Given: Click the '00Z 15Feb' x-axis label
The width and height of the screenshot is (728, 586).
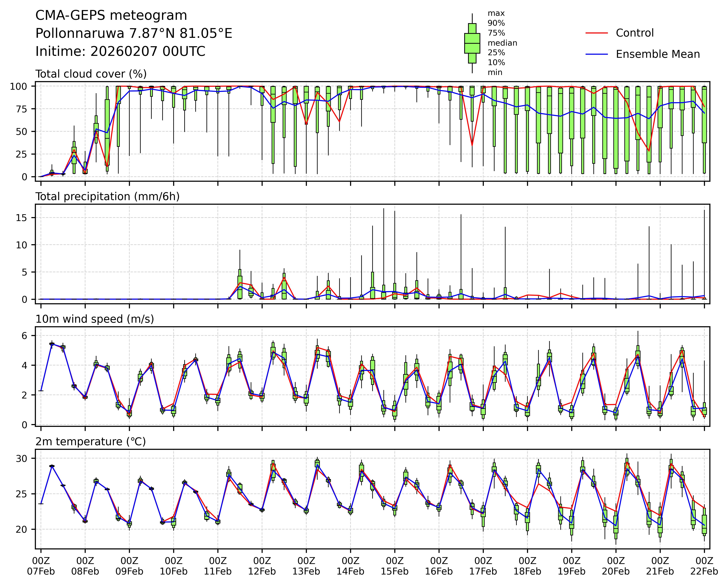Looking at the screenshot, I should point(395,566).
